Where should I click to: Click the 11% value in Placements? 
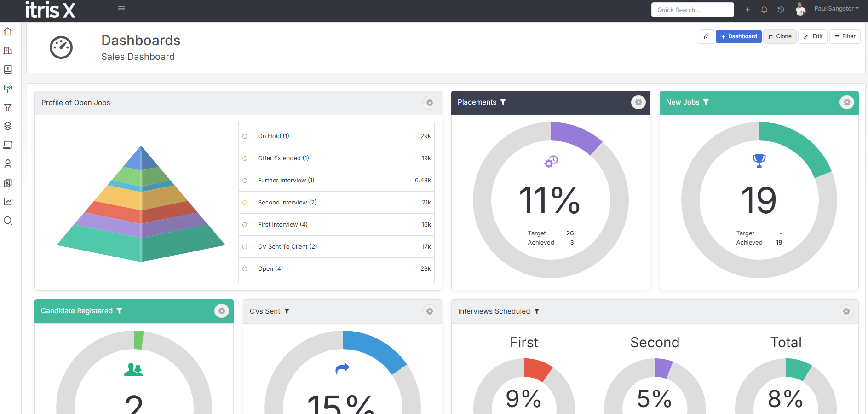click(550, 200)
